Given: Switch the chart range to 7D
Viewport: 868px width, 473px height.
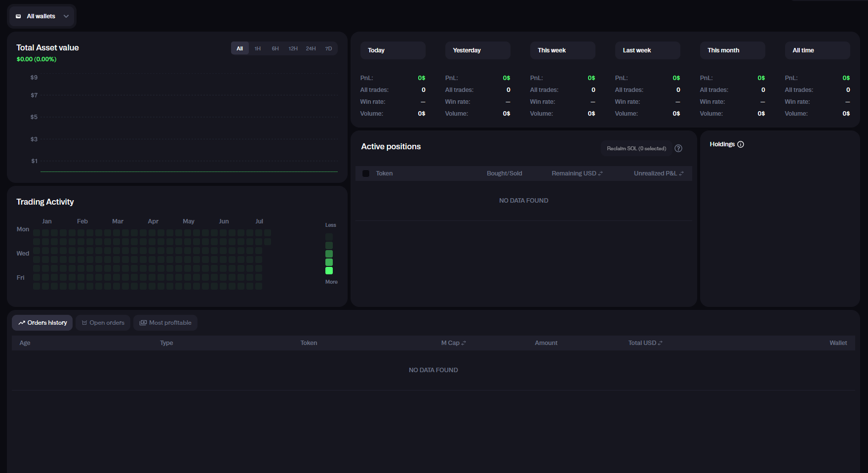Looking at the screenshot, I should [328, 48].
